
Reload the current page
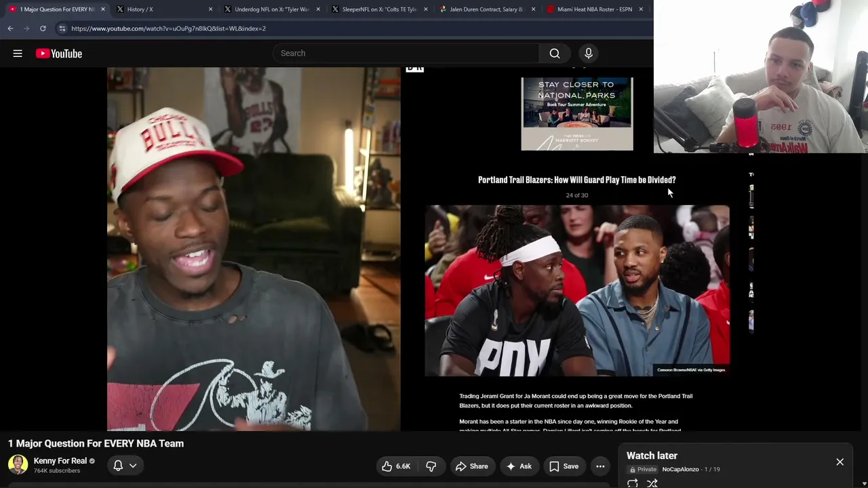(x=43, y=28)
